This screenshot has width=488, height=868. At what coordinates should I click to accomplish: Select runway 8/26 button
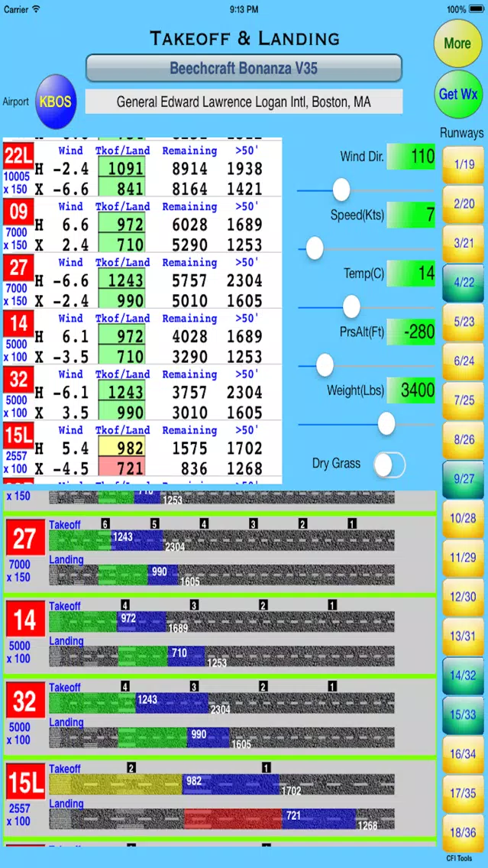pos(464,439)
